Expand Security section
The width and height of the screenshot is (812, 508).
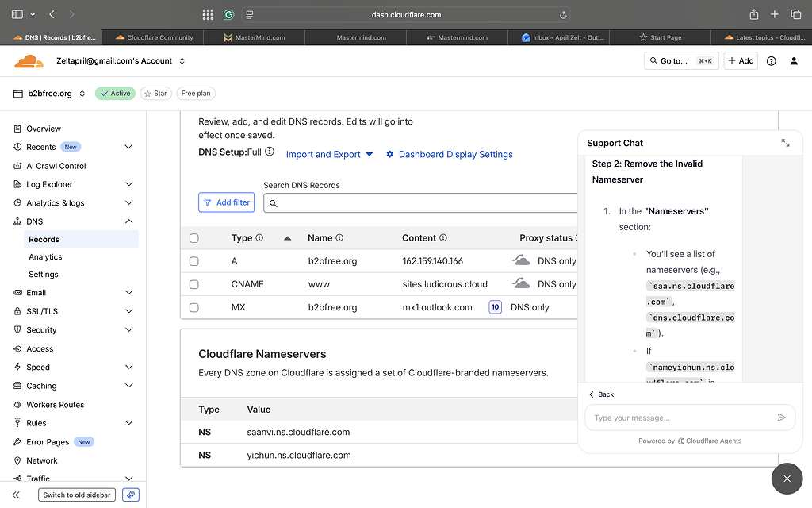click(129, 329)
